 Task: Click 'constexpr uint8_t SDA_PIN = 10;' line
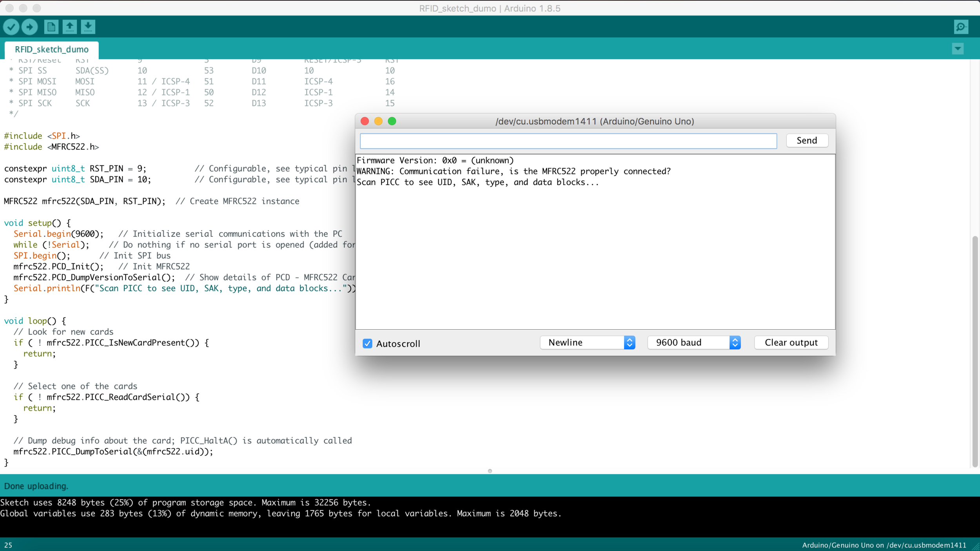[78, 179]
